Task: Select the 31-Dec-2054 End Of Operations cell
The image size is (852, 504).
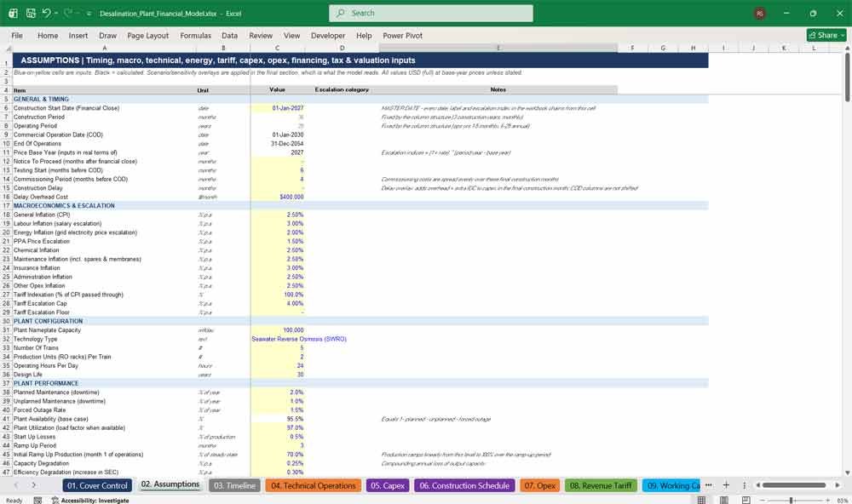Action: [277, 143]
